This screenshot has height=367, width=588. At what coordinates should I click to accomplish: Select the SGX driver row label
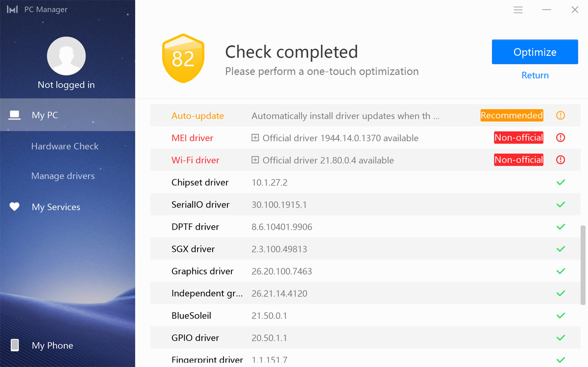point(193,249)
